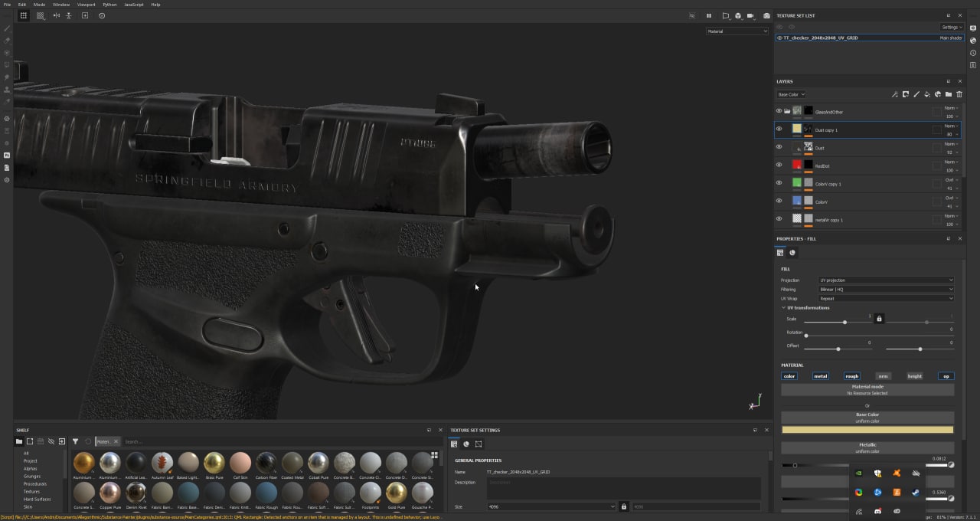The image size is (980, 521).
Task: Select the Smudge tool in left toolbar
Action: tap(7, 77)
